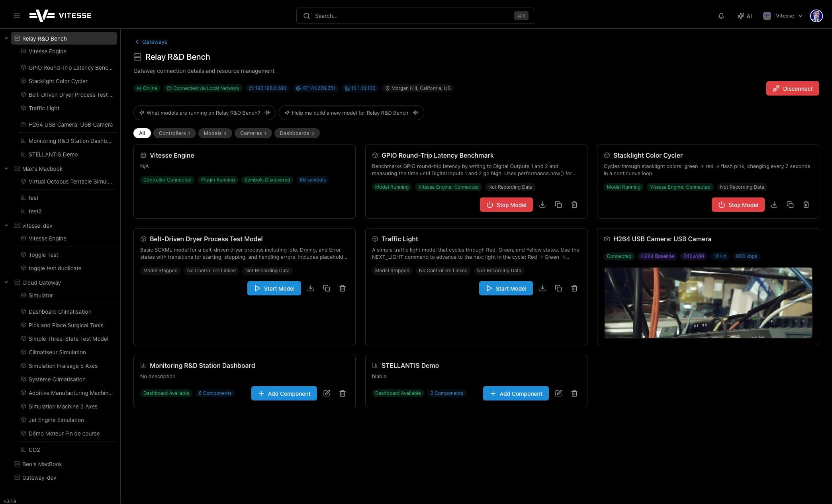The height and width of the screenshot is (504, 832).
Task: Edit Monitoring R&D Station Dashboard
Action: 327,393
